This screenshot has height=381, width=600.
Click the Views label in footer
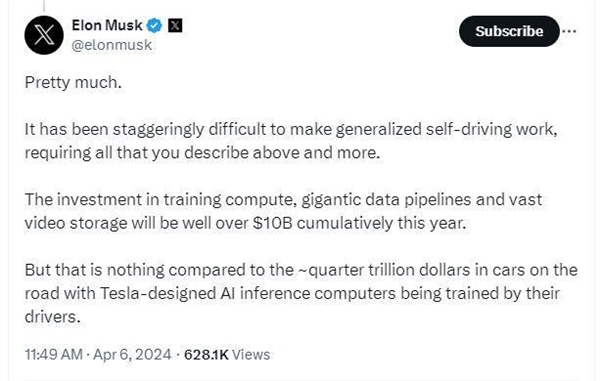click(x=251, y=355)
